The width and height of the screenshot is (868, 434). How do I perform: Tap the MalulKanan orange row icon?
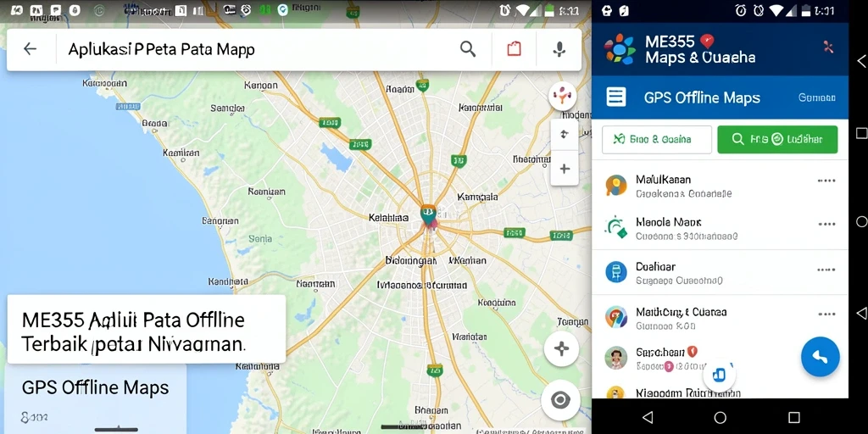616,186
